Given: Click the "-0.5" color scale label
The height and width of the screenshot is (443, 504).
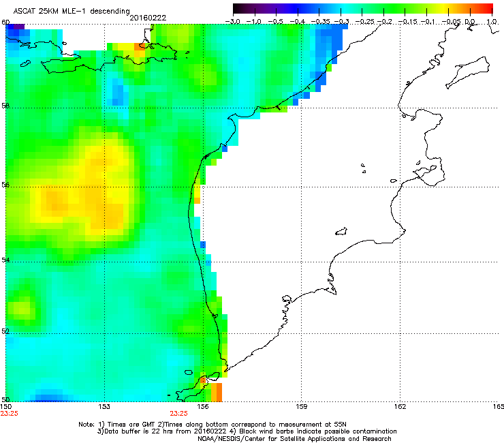Looking at the screenshot, I should [x=275, y=22].
